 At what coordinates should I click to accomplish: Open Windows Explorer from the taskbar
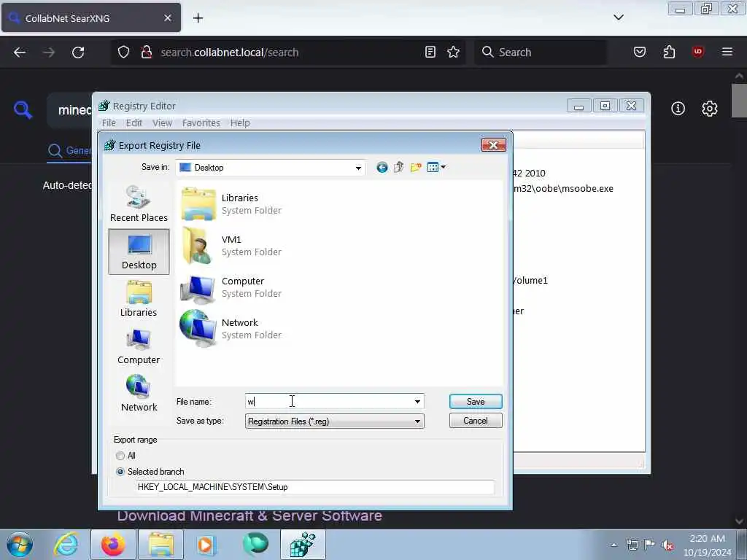[x=160, y=544]
